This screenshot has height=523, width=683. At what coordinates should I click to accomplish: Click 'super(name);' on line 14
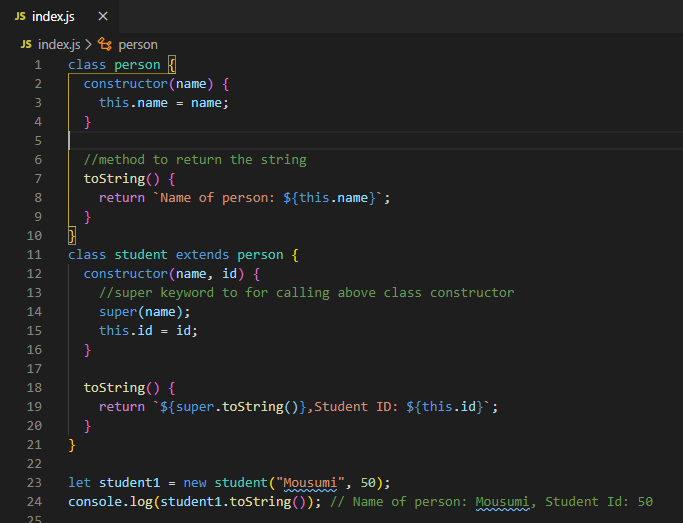[145, 312]
